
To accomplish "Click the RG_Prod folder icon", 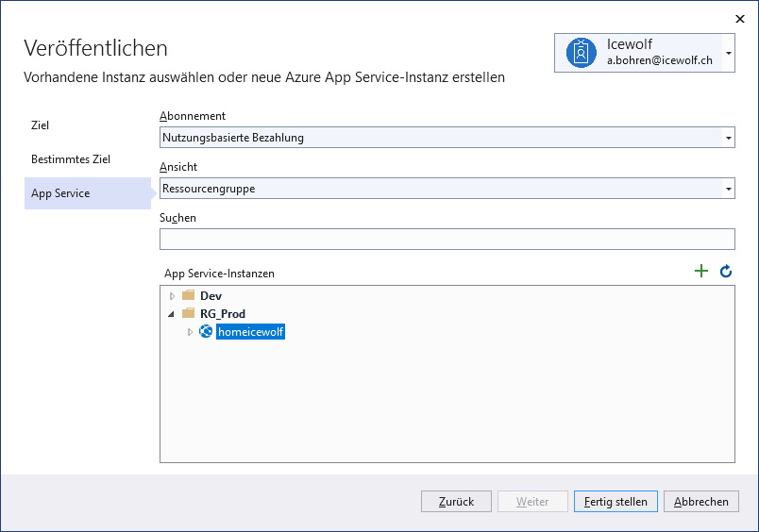I will pos(188,313).
